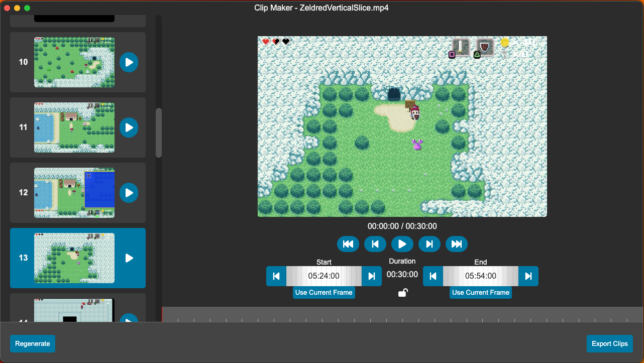The width and height of the screenshot is (644, 363).
Task: Lock the clip Duration with the padlock
Action: (x=402, y=292)
